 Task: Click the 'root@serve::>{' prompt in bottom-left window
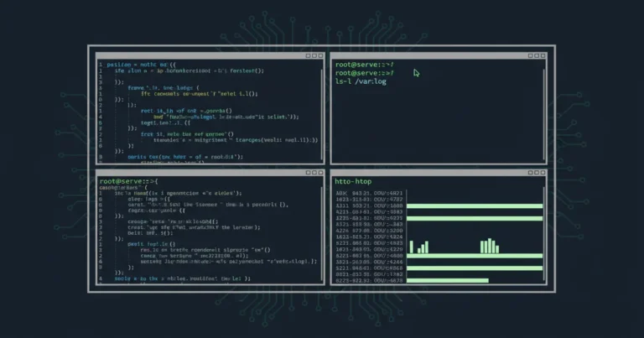point(128,181)
